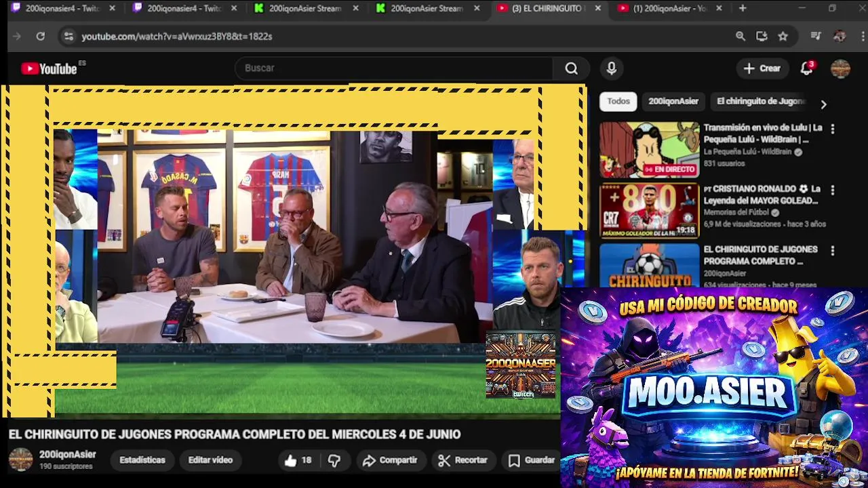Submit search with magnifier button
This screenshot has width=868, height=488.
coord(572,68)
